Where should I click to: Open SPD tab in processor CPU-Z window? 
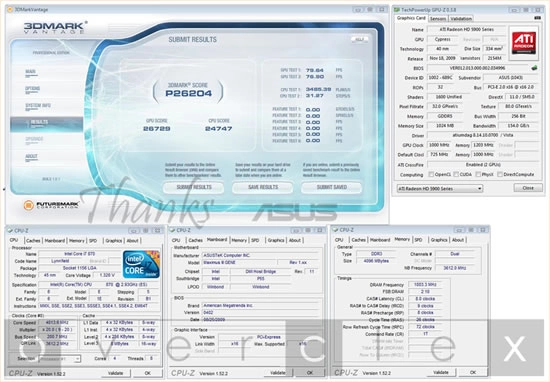click(x=93, y=241)
